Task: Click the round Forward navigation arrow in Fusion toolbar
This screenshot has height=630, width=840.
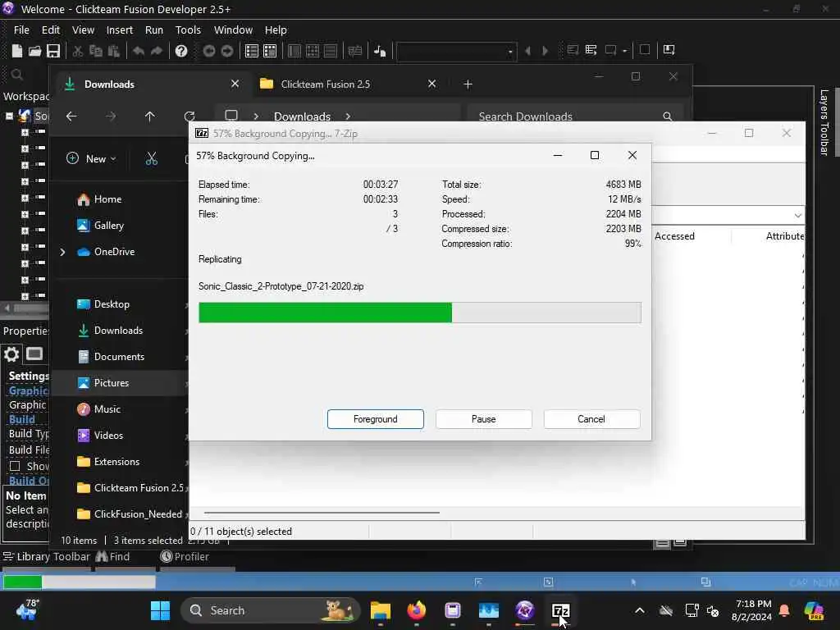Action: pyautogui.click(x=227, y=50)
